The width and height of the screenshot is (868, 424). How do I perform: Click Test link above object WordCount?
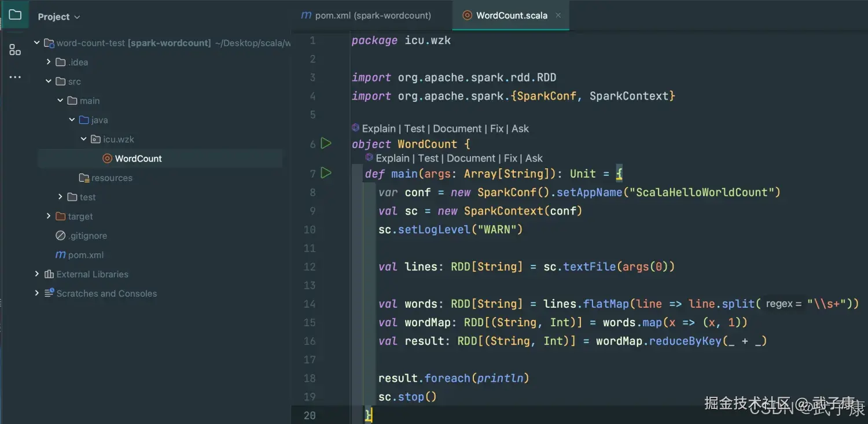(414, 128)
